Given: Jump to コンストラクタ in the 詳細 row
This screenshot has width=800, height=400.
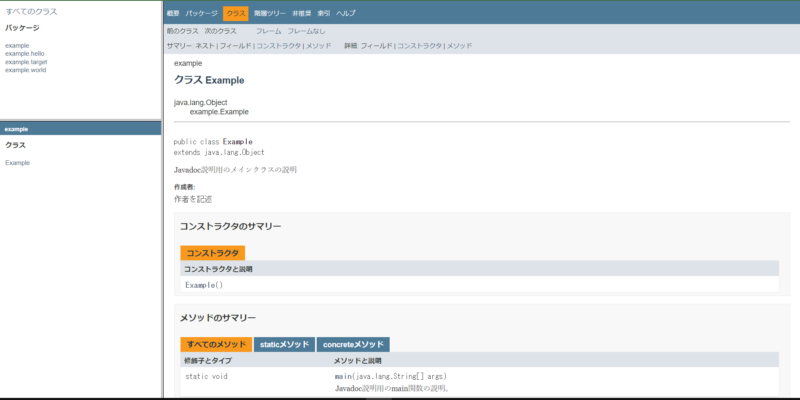Looking at the screenshot, I should pyautogui.click(x=419, y=46).
